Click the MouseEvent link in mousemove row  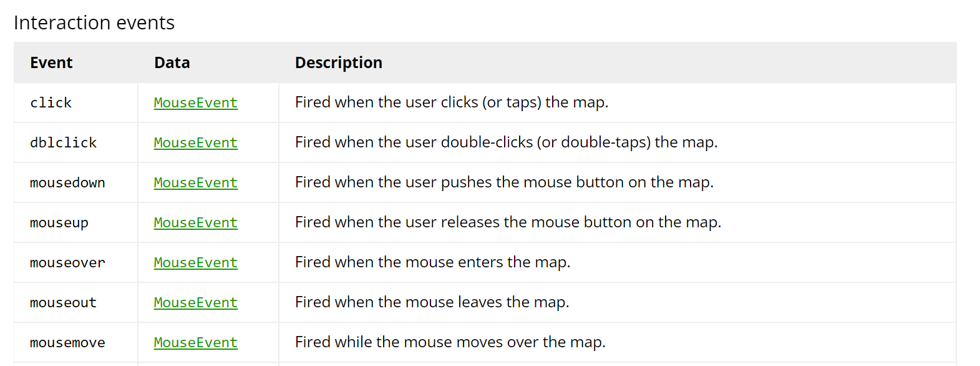(x=195, y=342)
